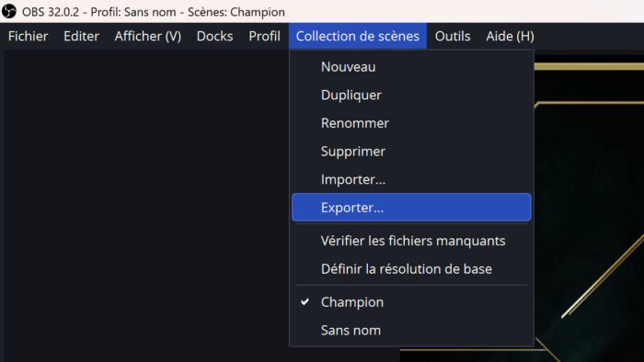Viewport: 644px width, 362px height.
Task: Open the Outils menu
Action: click(453, 36)
